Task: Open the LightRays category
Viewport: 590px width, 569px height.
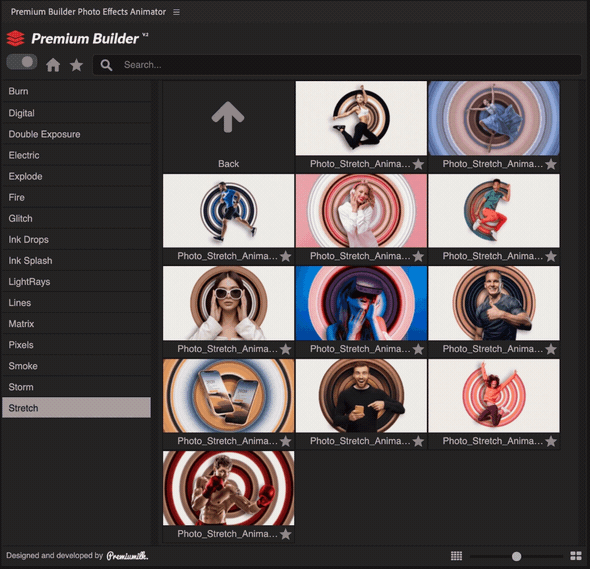Action: [76, 281]
